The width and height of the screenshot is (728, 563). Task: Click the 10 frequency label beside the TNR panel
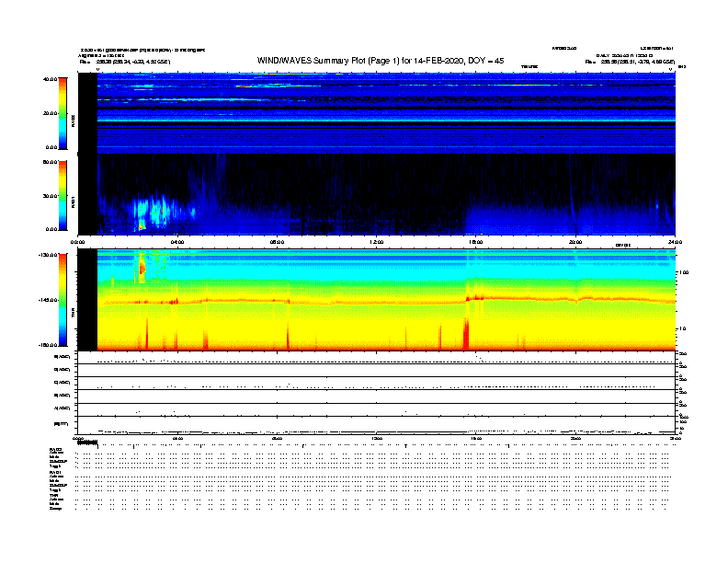[682, 328]
